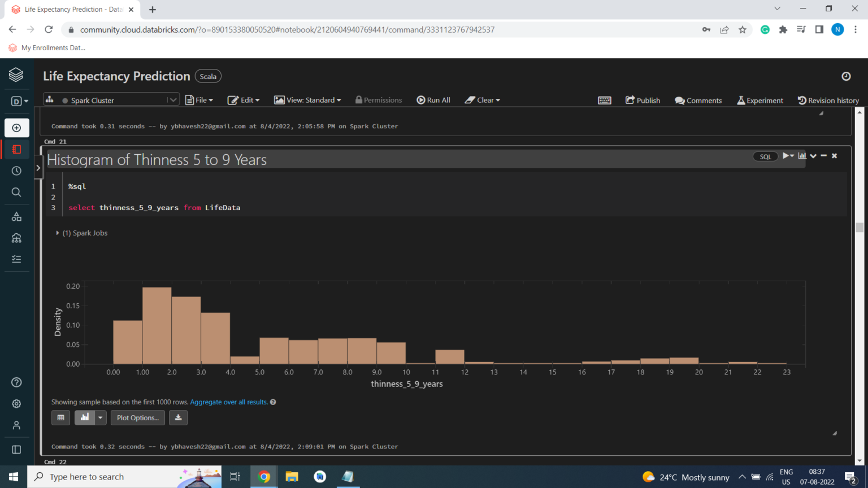Click the Recents clock icon in sidebar
The height and width of the screenshot is (488, 868).
point(16,171)
